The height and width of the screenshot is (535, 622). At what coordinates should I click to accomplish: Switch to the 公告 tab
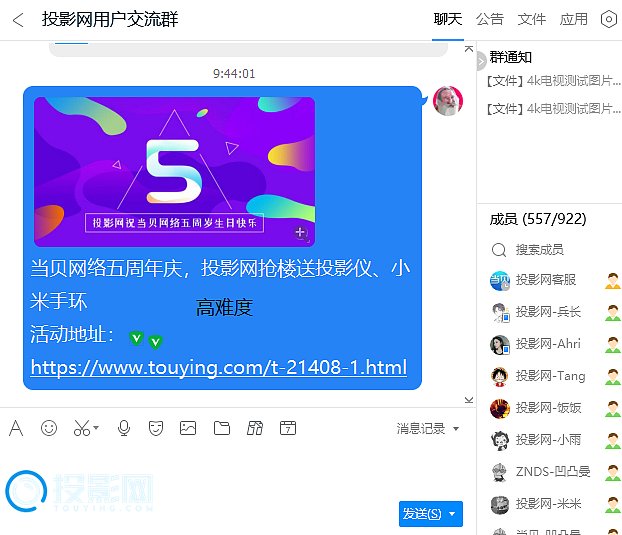490,19
